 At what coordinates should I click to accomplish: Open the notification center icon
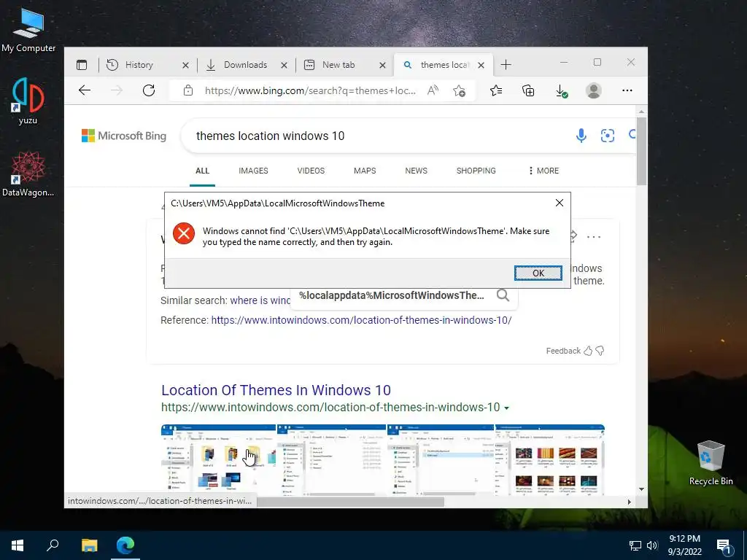point(724,547)
